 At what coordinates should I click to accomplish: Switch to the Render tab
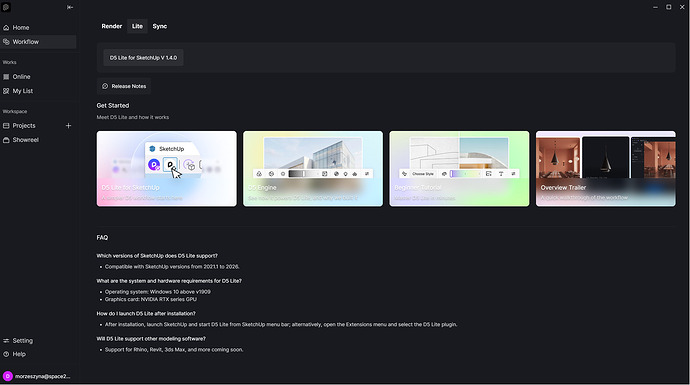pos(112,26)
